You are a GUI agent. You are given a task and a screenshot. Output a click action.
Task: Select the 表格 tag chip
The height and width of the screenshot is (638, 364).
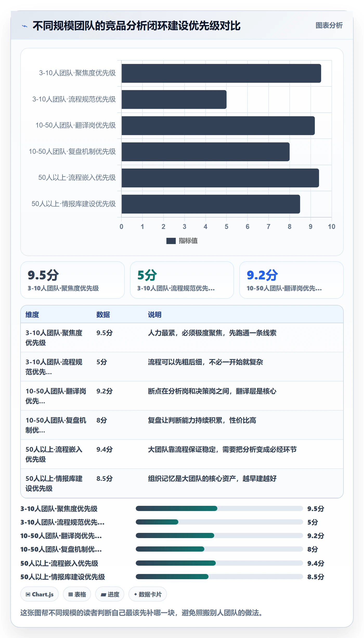[x=77, y=594]
